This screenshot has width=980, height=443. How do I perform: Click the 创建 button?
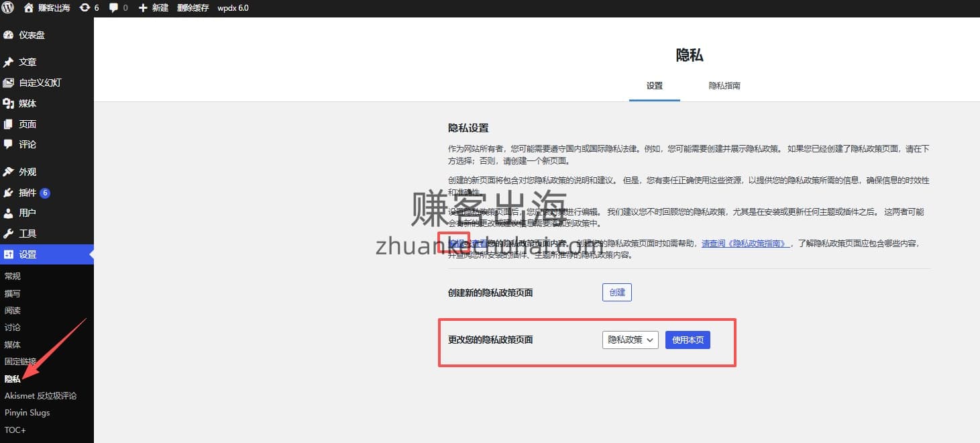click(x=616, y=292)
